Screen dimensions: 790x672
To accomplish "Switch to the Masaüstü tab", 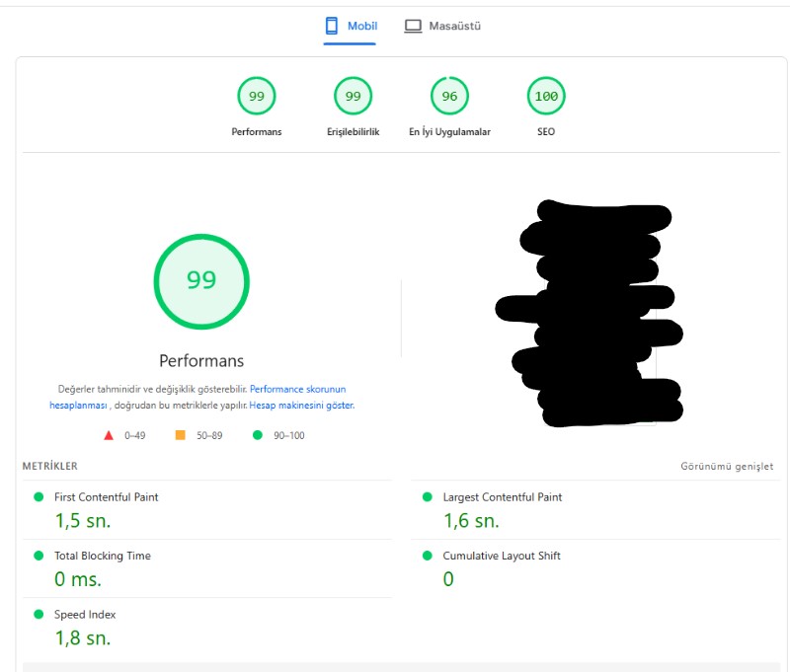I will (x=442, y=27).
